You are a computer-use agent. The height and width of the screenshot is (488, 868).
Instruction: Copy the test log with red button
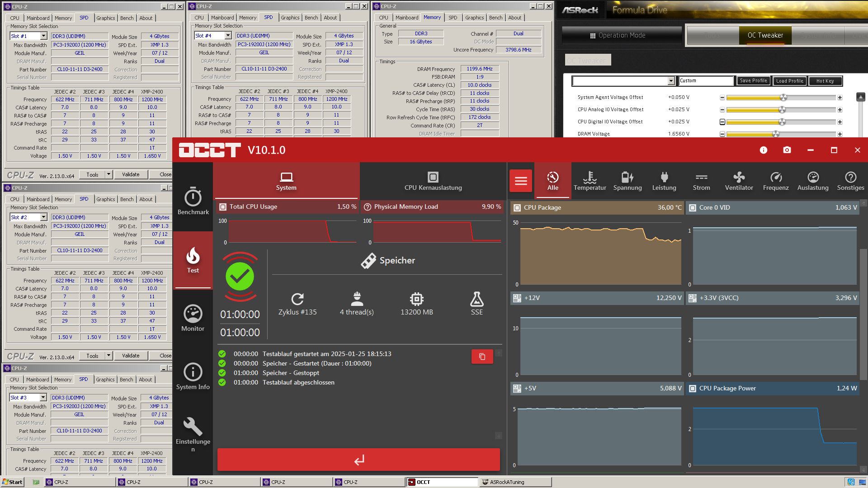(x=482, y=357)
